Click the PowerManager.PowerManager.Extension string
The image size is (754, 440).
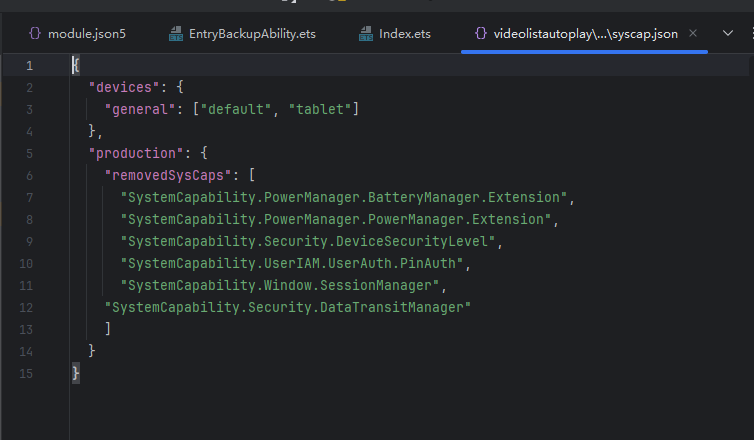336,219
